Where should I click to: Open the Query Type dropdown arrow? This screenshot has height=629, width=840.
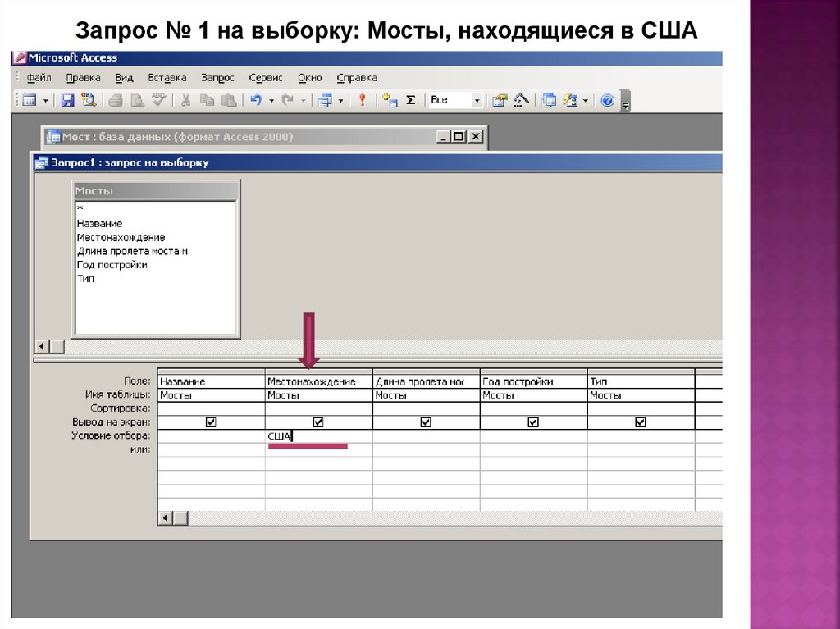click(x=340, y=101)
